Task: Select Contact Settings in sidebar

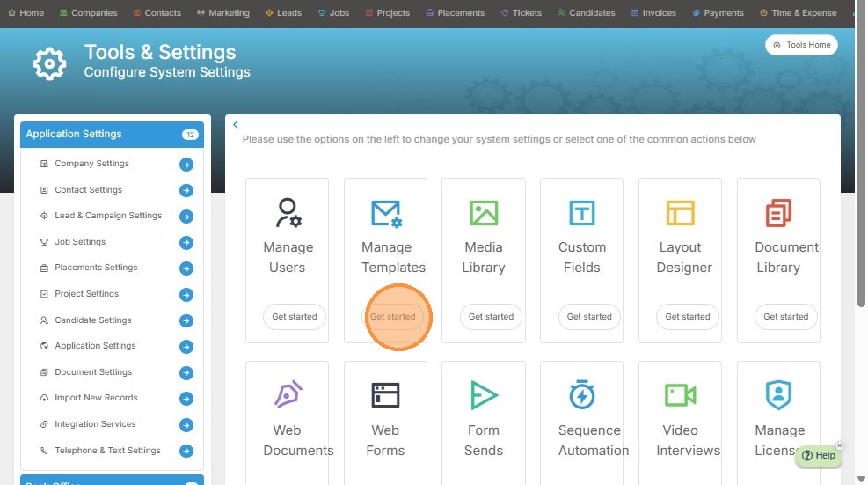Action: [89, 189]
